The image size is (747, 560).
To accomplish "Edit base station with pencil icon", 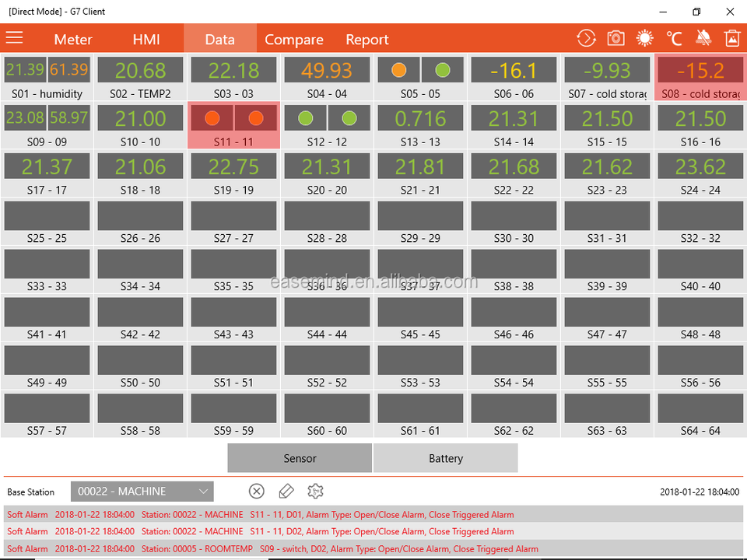I will click(x=286, y=491).
